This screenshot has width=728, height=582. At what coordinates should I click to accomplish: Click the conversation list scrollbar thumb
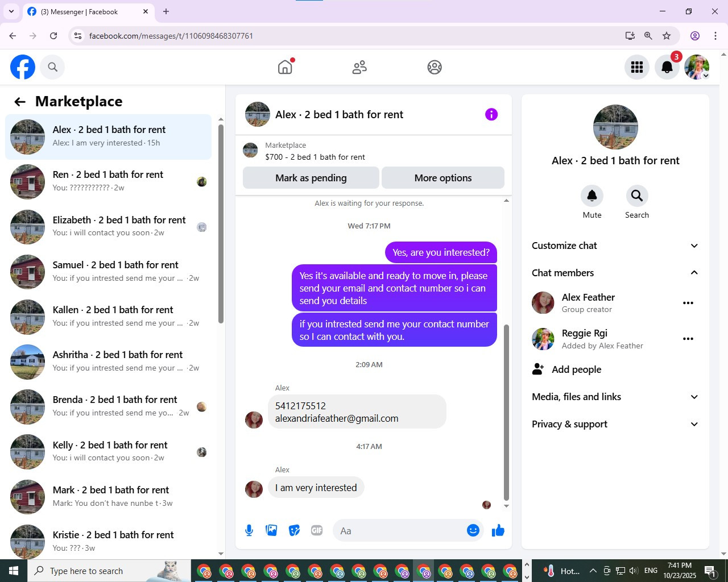(221, 223)
